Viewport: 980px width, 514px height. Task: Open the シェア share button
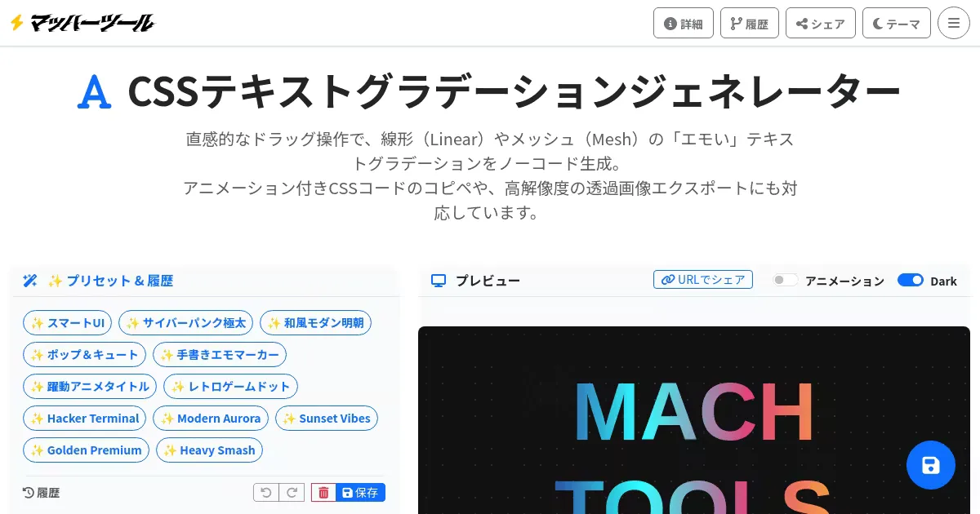click(x=821, y=23)
